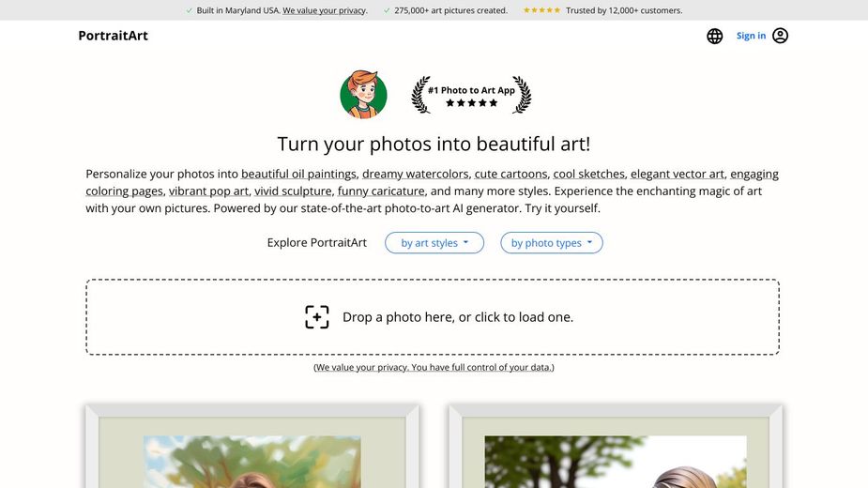This screenshot has width=868, height=488.
Task: Expand the by art styles dropdown
Action: coord(434,243)
